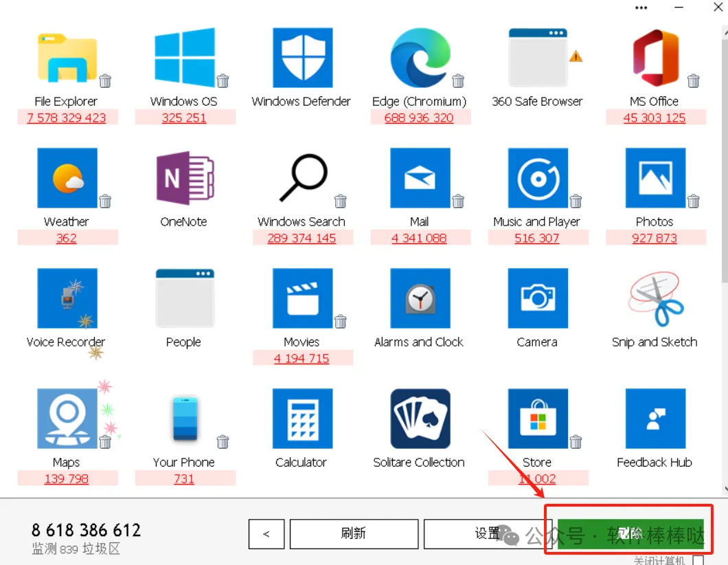
Task: Open Music and Player size 516 307
Action: 536,239
